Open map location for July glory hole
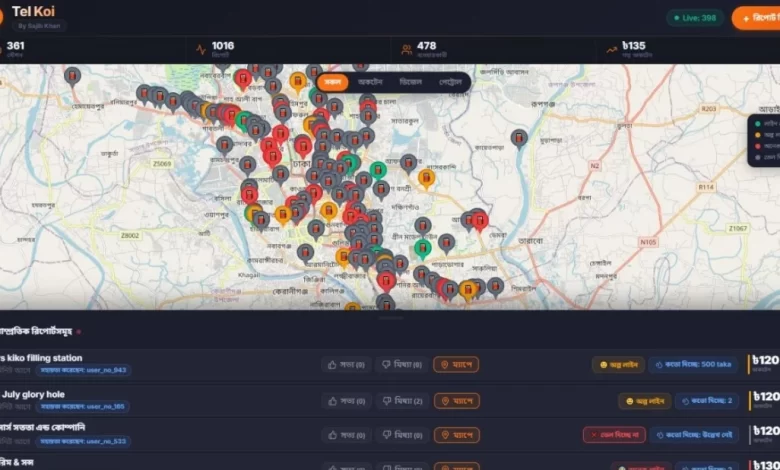Image resolution: width=780 pixels, height=470 pixels. [456, 400]
